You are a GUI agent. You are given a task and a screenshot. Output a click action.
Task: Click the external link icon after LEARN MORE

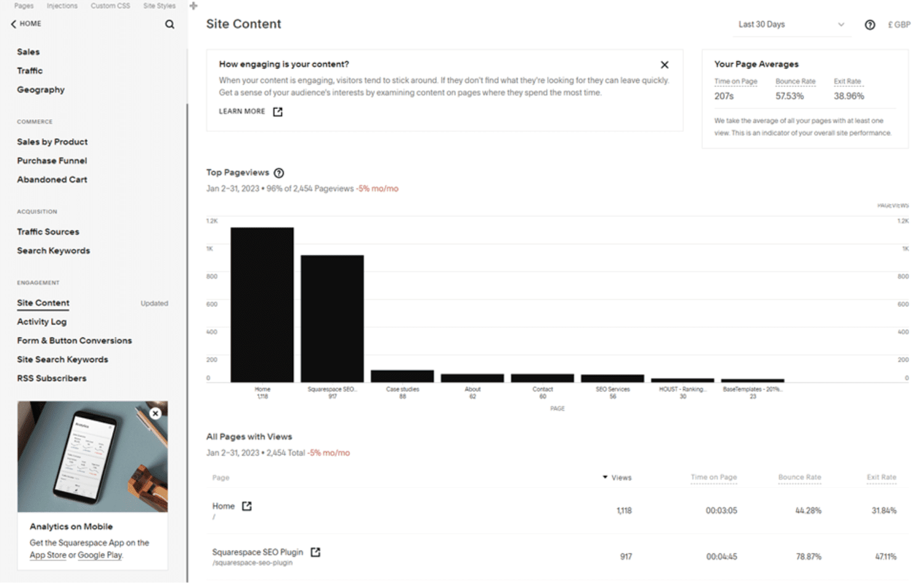point(277,112)
